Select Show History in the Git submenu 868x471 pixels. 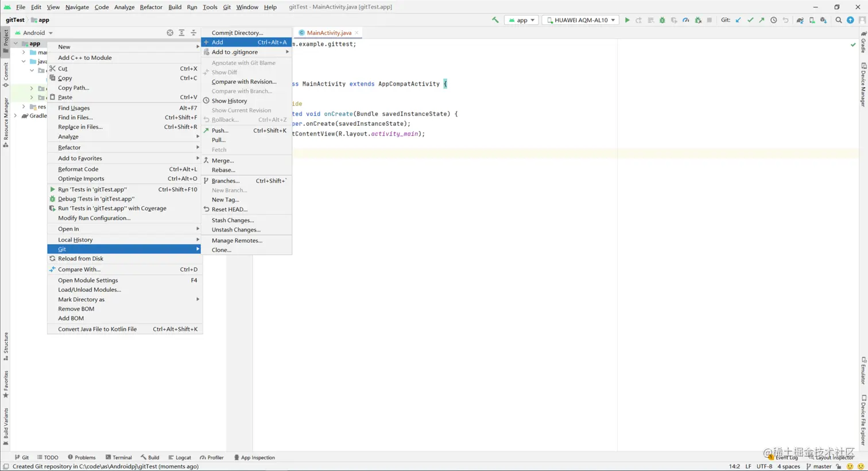[x=246, y=101]
